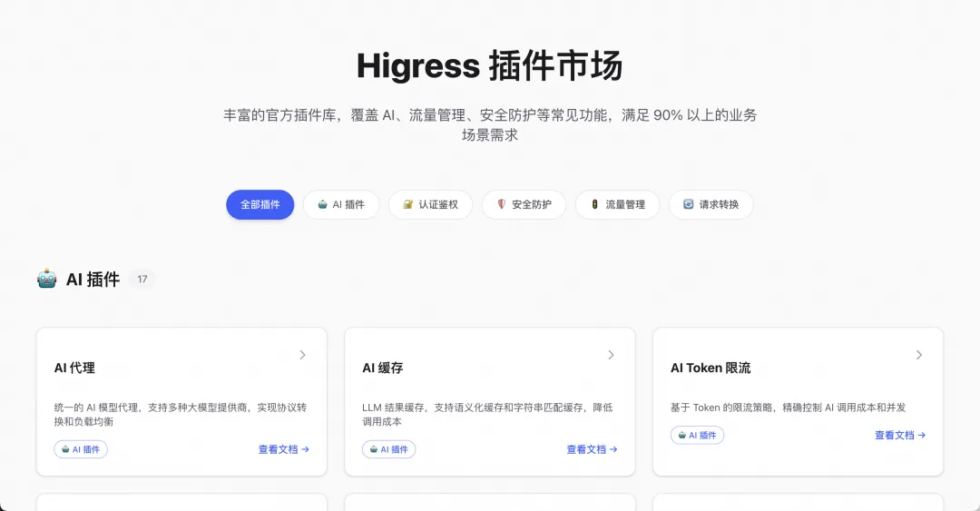Open 查看文档 link in AI 缓存 card
This screenshot has height=511, width=980.
(592, 449)
